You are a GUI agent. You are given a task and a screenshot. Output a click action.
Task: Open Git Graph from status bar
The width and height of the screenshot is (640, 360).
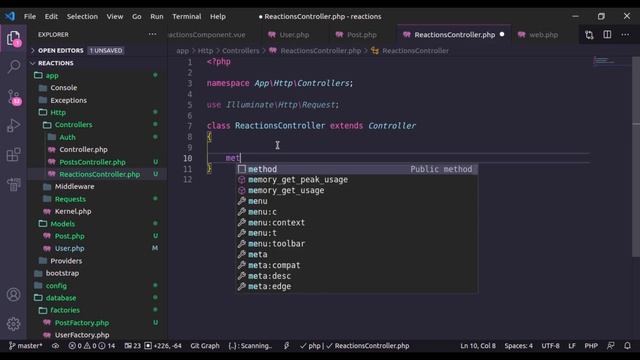click(205, 346)
